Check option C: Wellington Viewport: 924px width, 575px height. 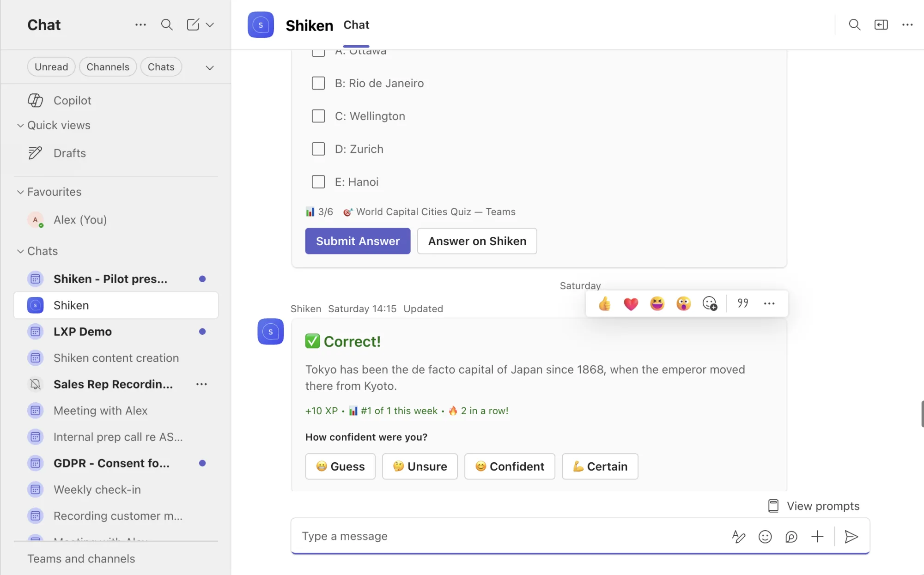click(x=318, y=116)
